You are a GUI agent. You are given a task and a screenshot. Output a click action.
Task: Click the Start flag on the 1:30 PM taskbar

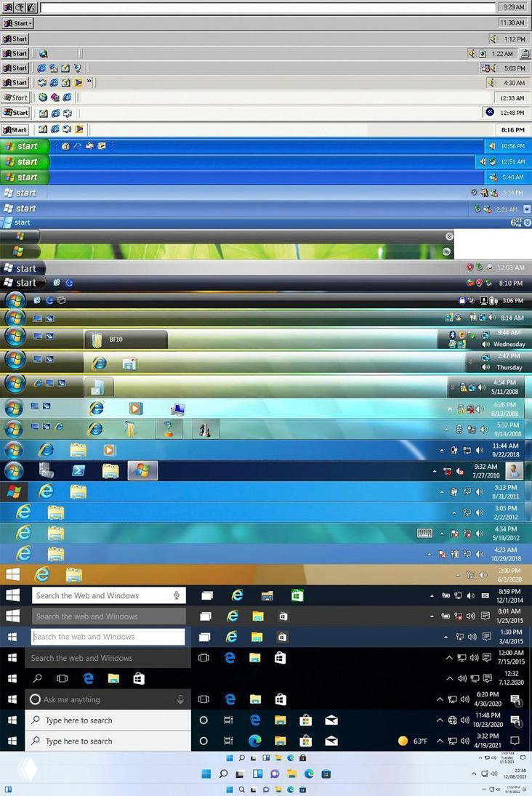pos(12,637)
